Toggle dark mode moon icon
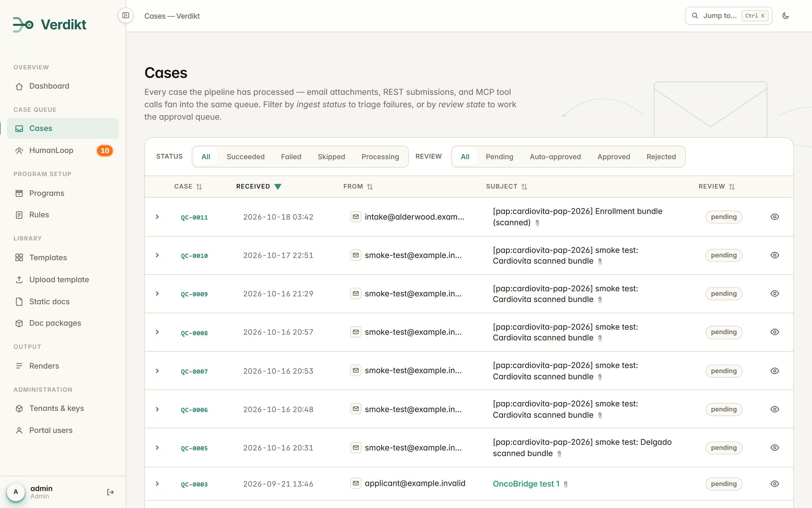Image resolution: width=812 pixels, height=508 pixels. [x=785, y=16]
